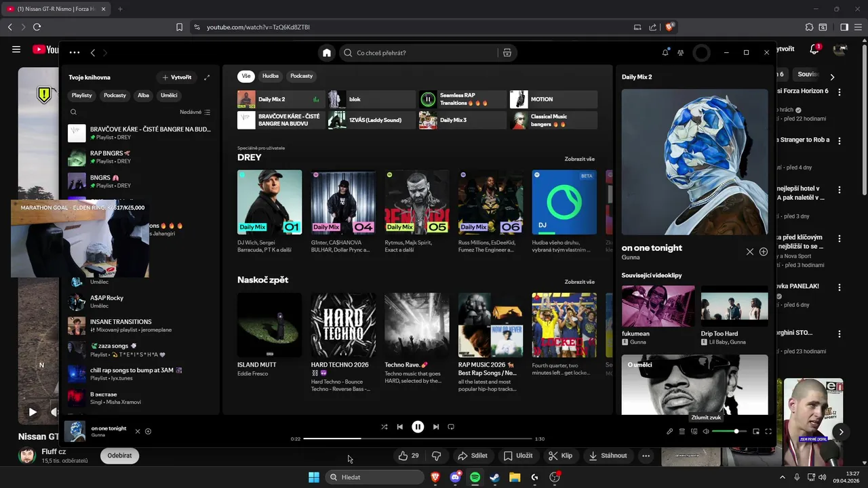Open new browser tab

click(120, 9)
